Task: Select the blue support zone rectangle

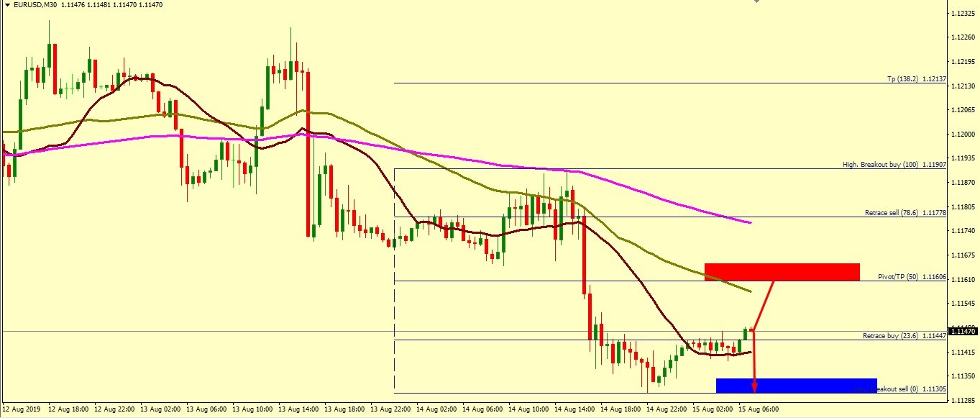Action: click(796, 385)
